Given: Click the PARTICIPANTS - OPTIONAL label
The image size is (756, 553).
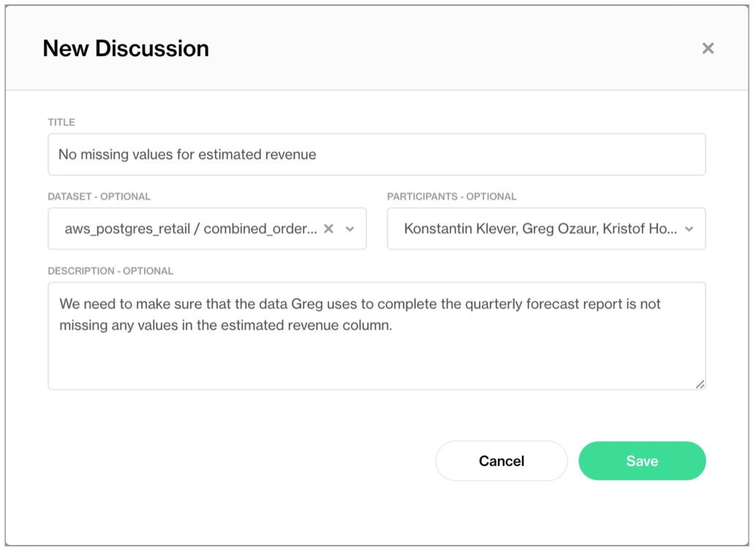Looking at the screenshot, I should (x=451, y=197).
